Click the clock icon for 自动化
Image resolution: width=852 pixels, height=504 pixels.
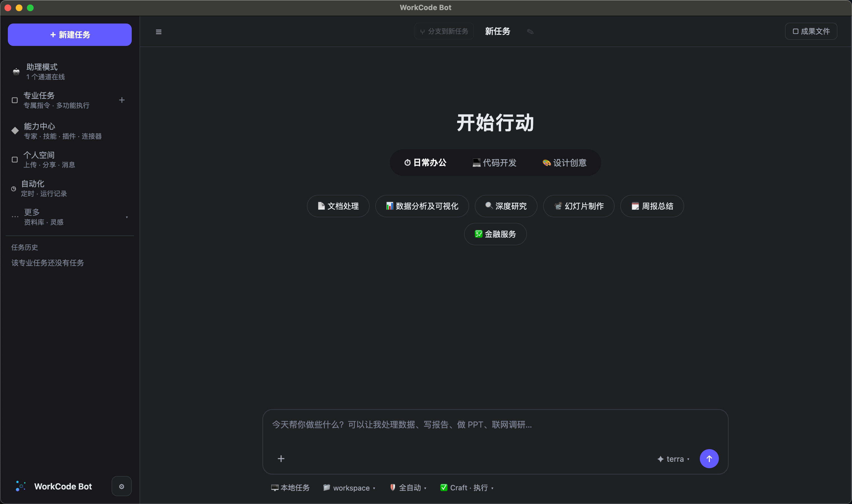coord(14,188)
